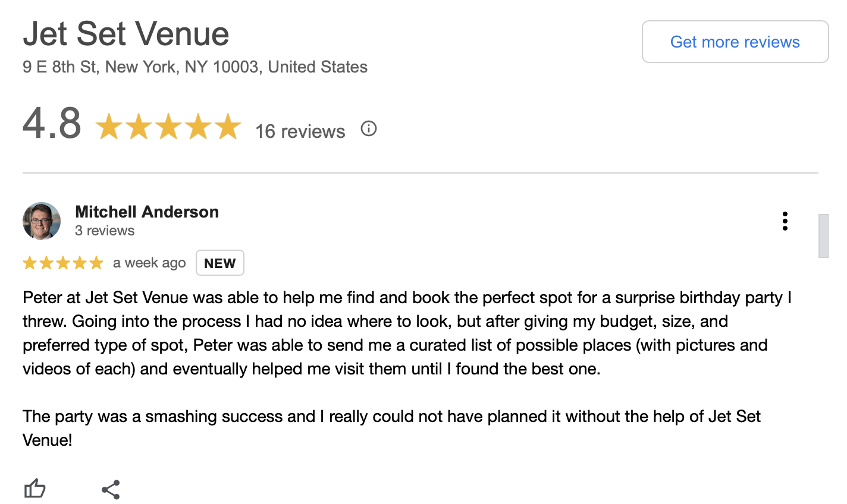Click the review paragraph starting Peter at Jet Set
Image resolution: width=847 pixels, height=504 pixels.
click(x=407, y=333)
